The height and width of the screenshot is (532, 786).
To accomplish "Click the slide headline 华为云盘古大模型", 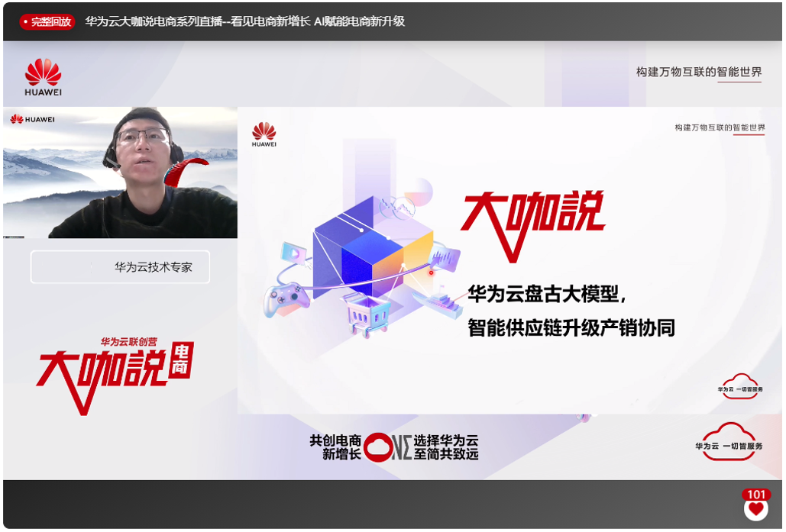I will click(546, 294).
